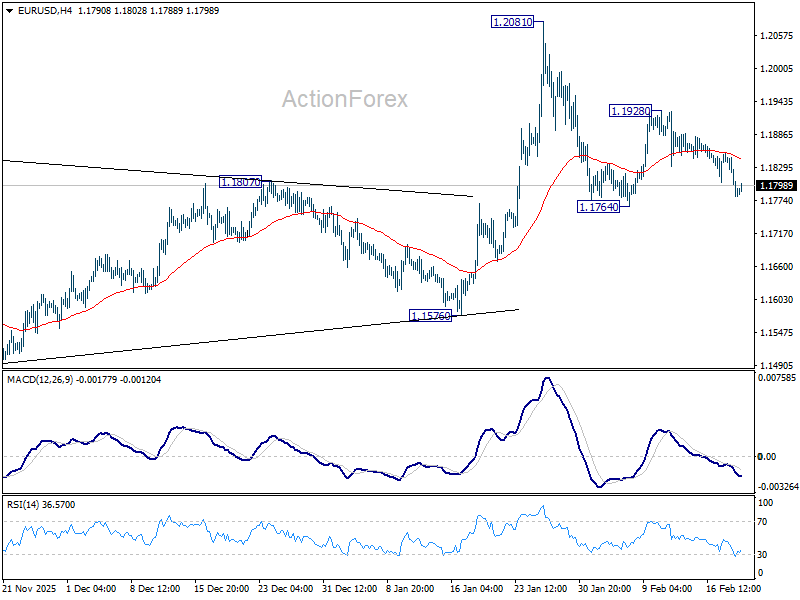Click the 1.18070 price label
The image size is (800, 600).
[240, 182]
